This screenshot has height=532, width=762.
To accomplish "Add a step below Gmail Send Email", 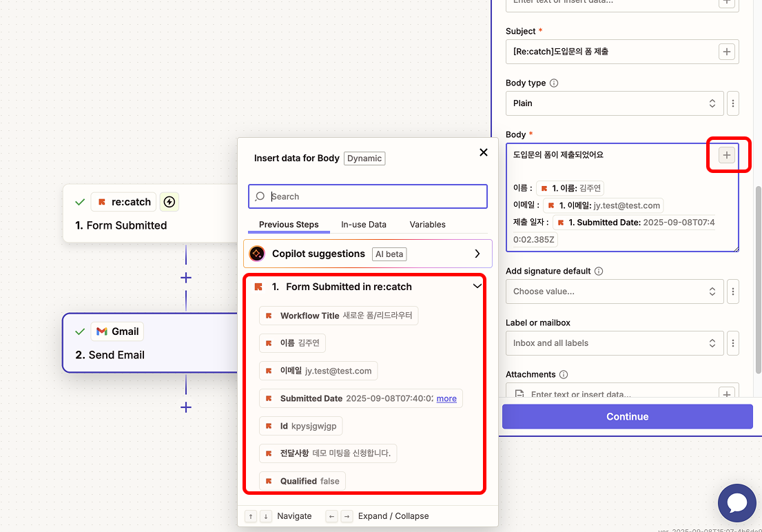I will tap(185, 407).
